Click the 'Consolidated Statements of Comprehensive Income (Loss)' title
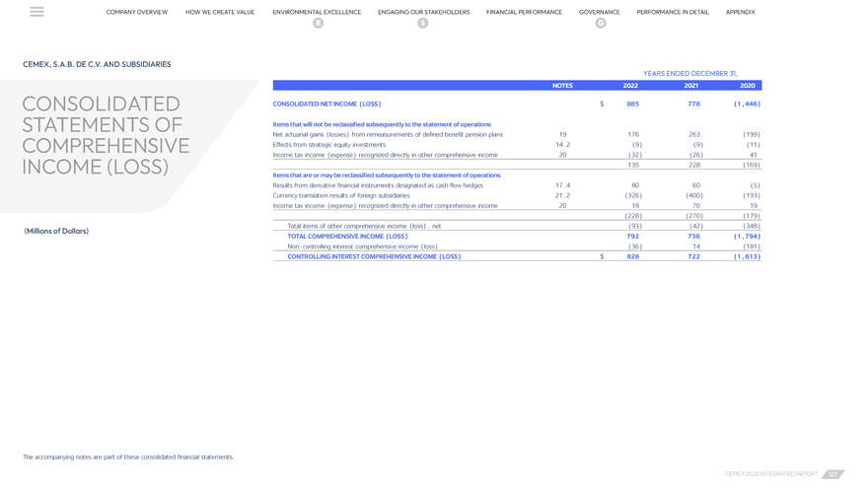 106,135
